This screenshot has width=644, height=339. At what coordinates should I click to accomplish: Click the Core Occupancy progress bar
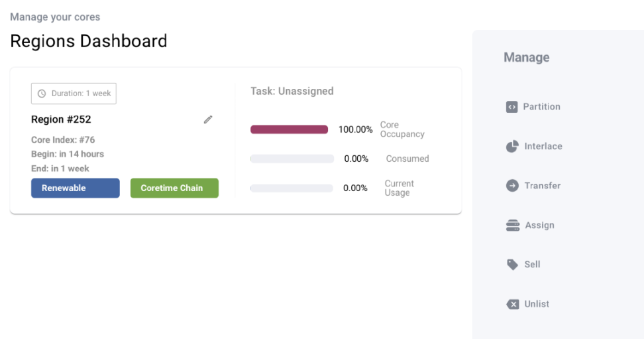click(289, 129)
